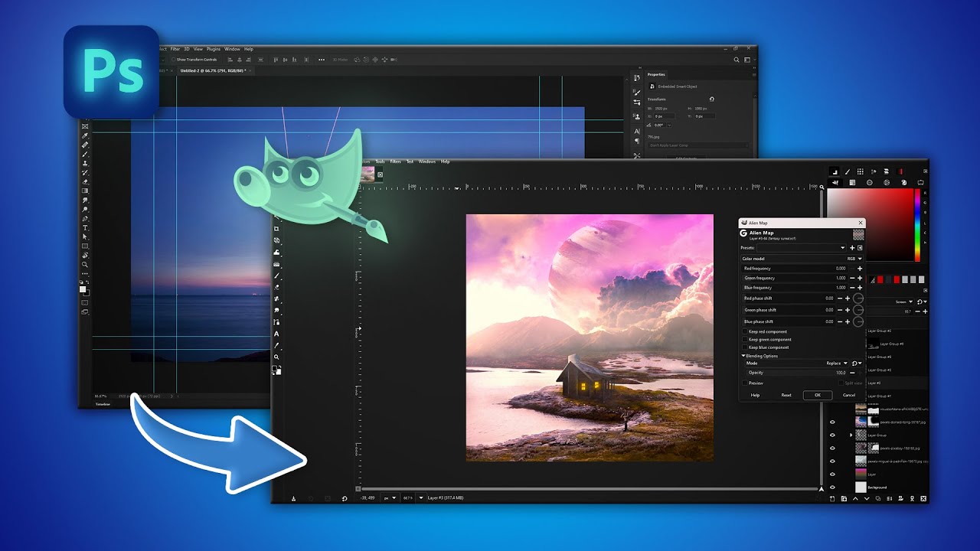Click the Photoshop search magnifier icon
Image resolution: width=980 pixels, height=551 pixels.
[x=737, y=60]
